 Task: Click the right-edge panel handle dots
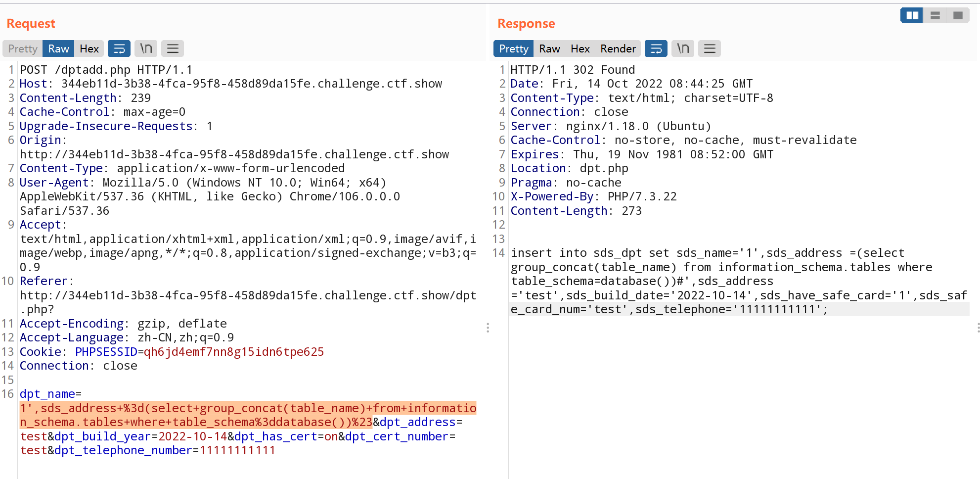tap(978, 328)
